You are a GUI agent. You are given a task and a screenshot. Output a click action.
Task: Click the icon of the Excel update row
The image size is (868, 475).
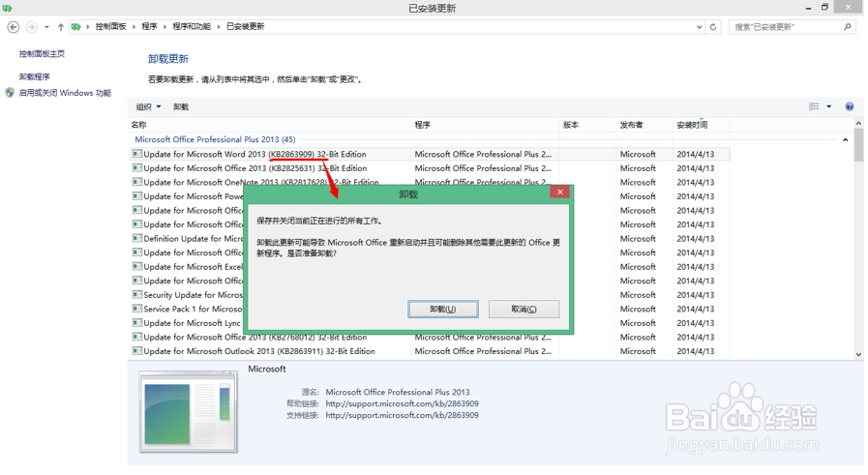(x=137, y=267)
